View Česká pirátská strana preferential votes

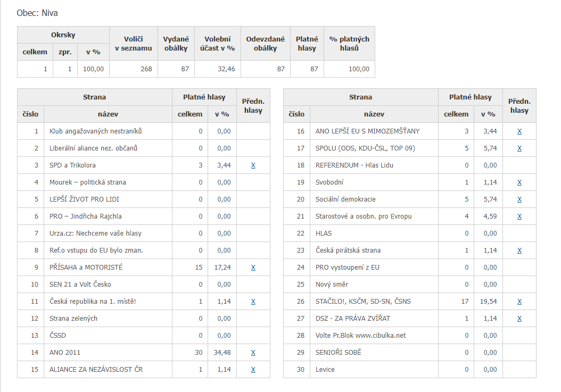(x=519, y=251)
